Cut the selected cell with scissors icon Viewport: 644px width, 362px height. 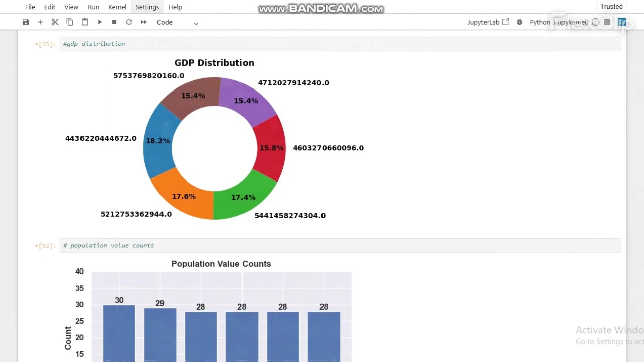point(55,22)
